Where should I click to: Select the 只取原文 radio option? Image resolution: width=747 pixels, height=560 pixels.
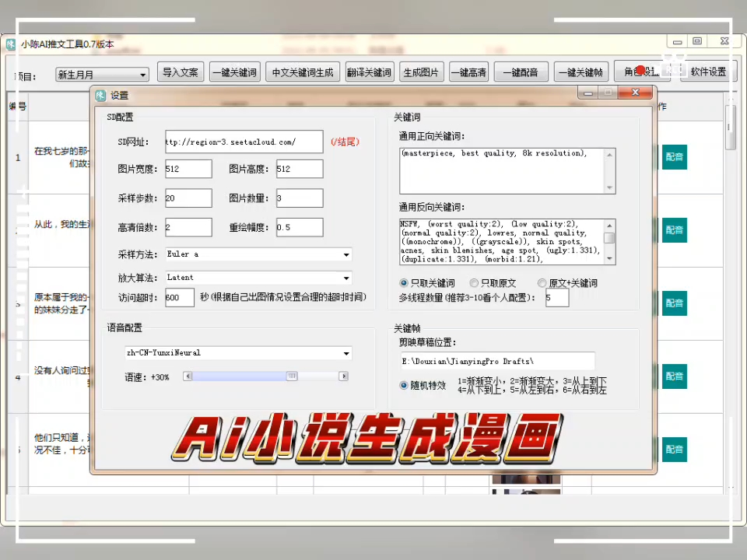474,283
